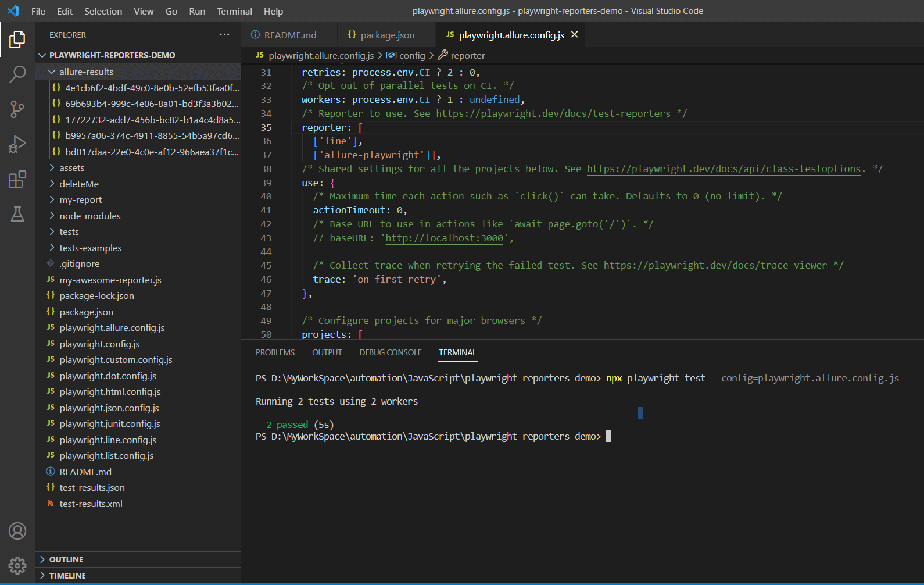This screenshot has height=585, width=924.
Task: Open the Manage gear menu
Action: click(17, 565)
